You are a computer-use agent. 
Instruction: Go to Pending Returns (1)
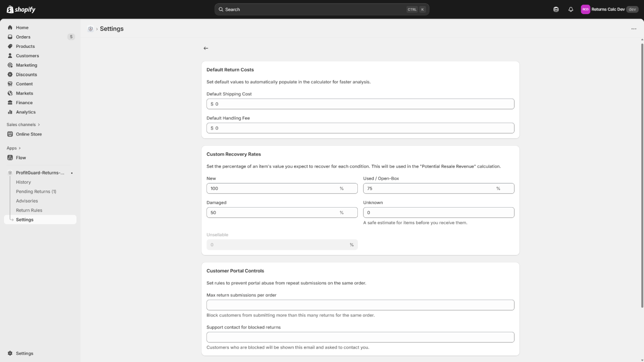36,191
